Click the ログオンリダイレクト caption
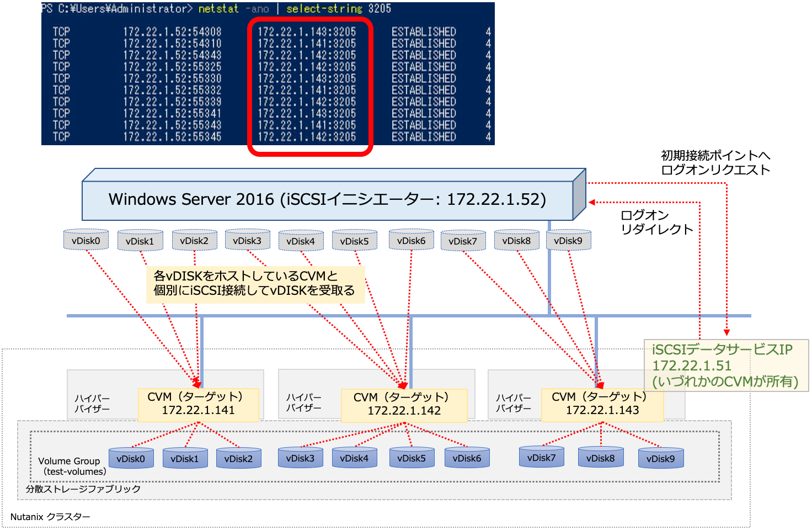 pos(656,222)
